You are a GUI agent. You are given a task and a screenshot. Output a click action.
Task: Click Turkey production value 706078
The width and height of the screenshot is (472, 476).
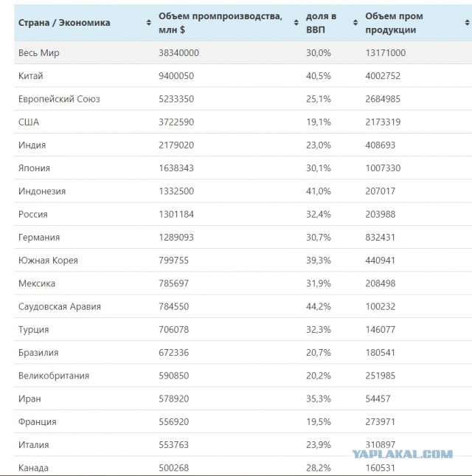[x=174, y=330]
